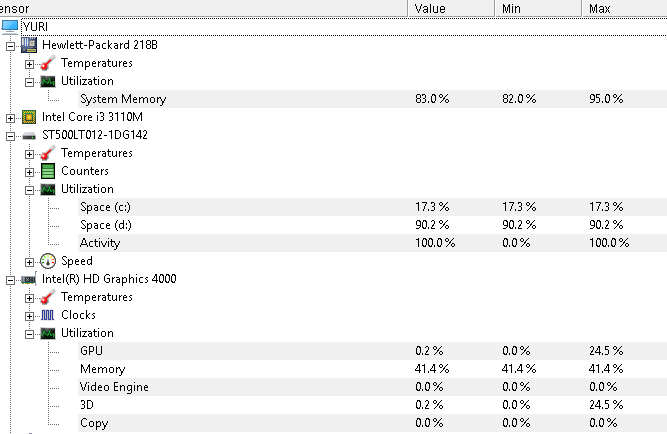Click the Hewlett-Packard 218B motherboard icon
The width and height of the screenshot is (667, 434).
tap(29, 45)
